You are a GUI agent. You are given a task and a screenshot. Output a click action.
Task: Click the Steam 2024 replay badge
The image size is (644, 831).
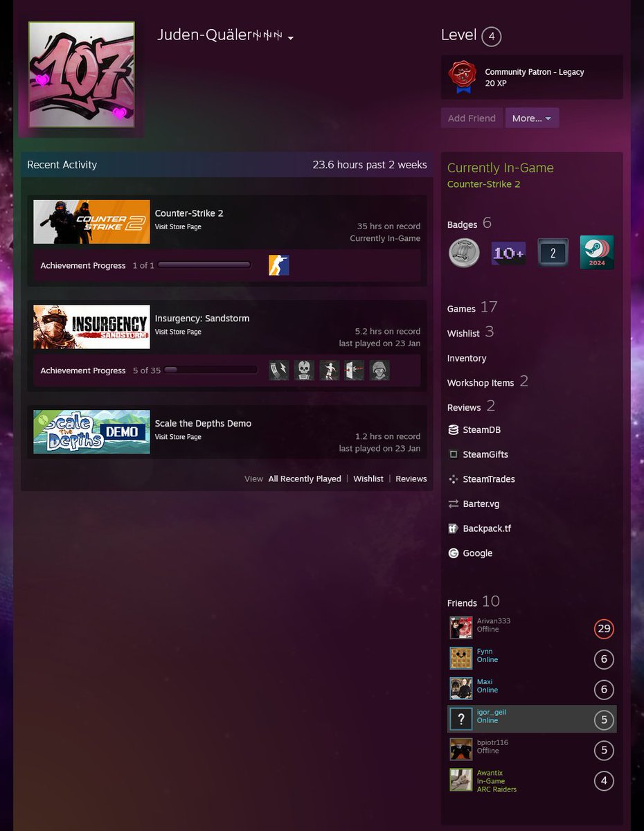[597, 253]
